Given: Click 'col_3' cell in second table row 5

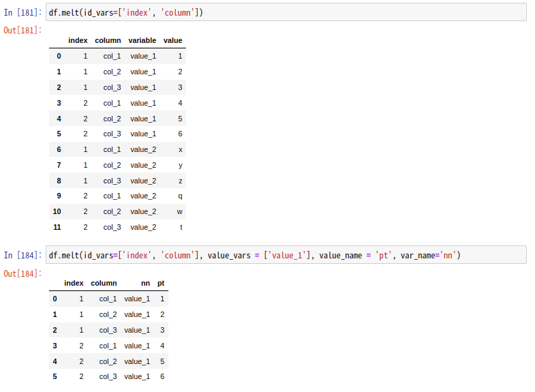Looking at the screenshot, I should pyautogui.click(x=108, y=376).
